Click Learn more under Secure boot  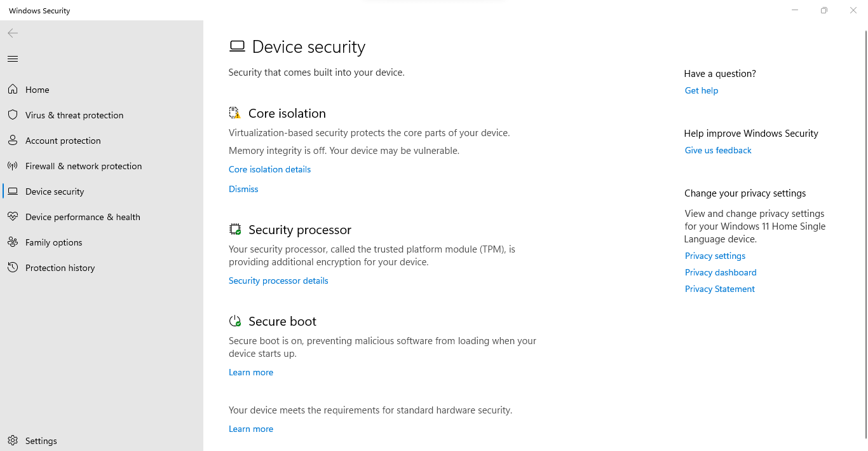pos(251,372)
